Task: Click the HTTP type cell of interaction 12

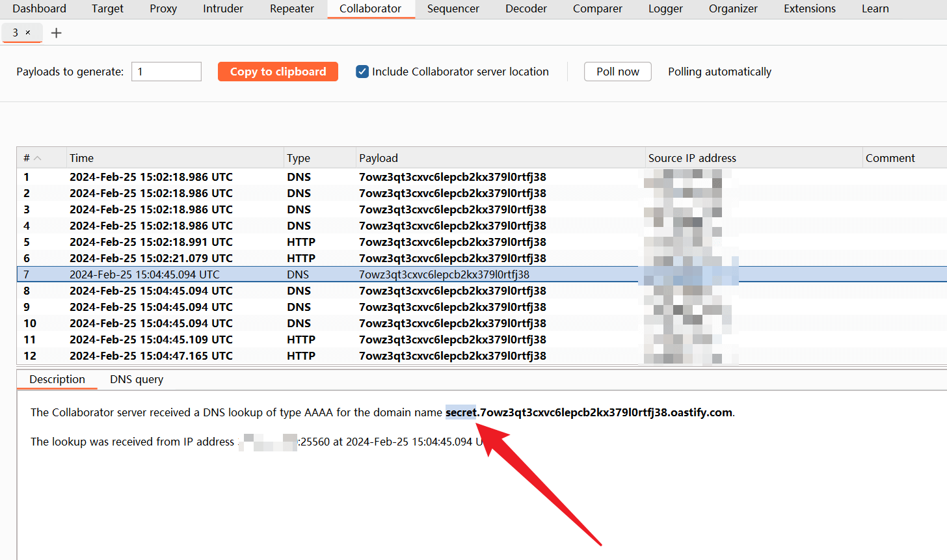Action: click(301, 356)
